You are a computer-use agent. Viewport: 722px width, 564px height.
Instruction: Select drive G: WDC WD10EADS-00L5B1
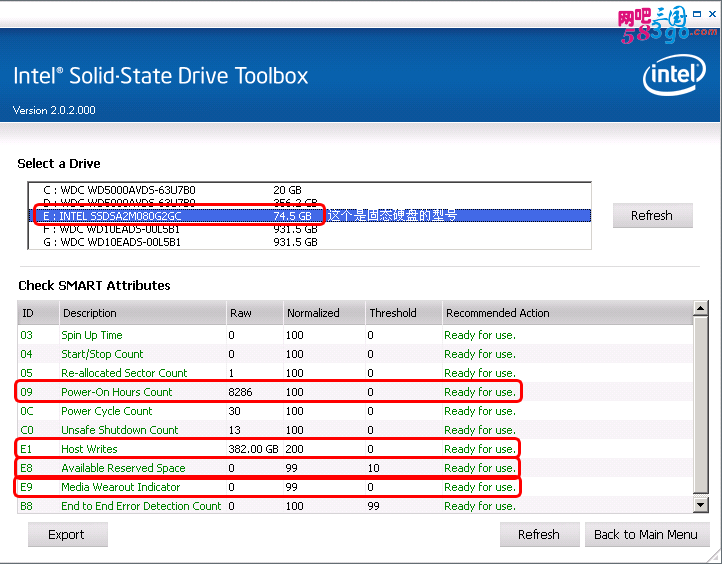309,242
